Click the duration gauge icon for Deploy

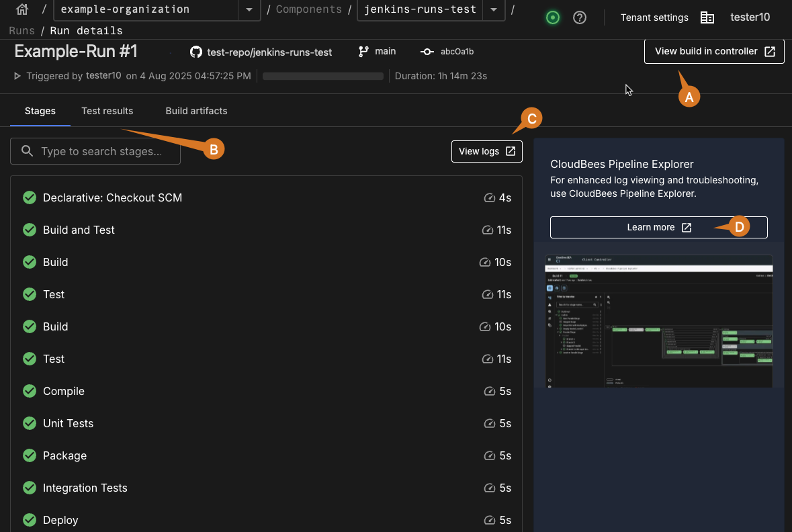tap(490, 521)
